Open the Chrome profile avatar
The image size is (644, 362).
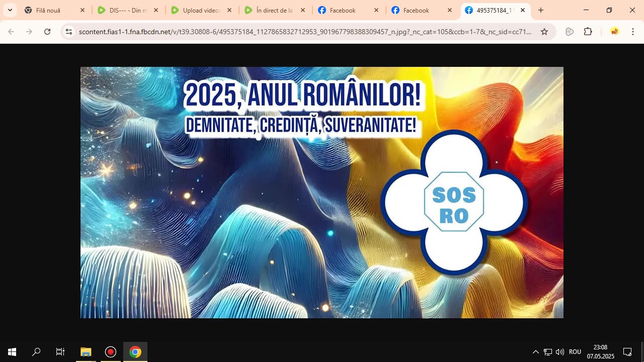pos(614,32)
